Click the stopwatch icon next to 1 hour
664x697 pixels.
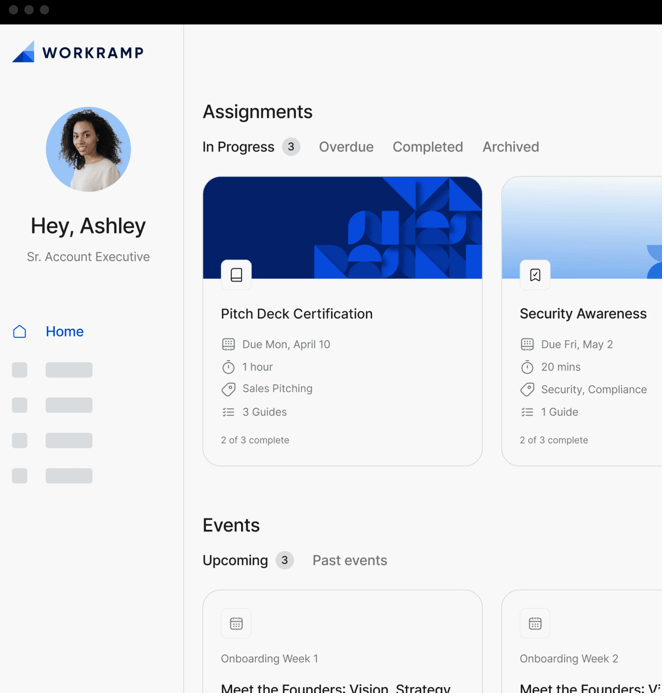point(228,368)
